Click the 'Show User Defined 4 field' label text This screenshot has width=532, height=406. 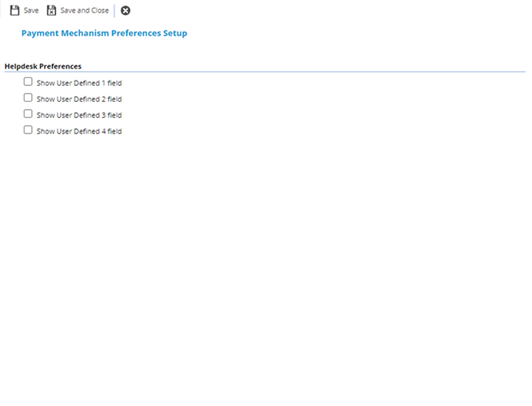(x=79, y=131)
